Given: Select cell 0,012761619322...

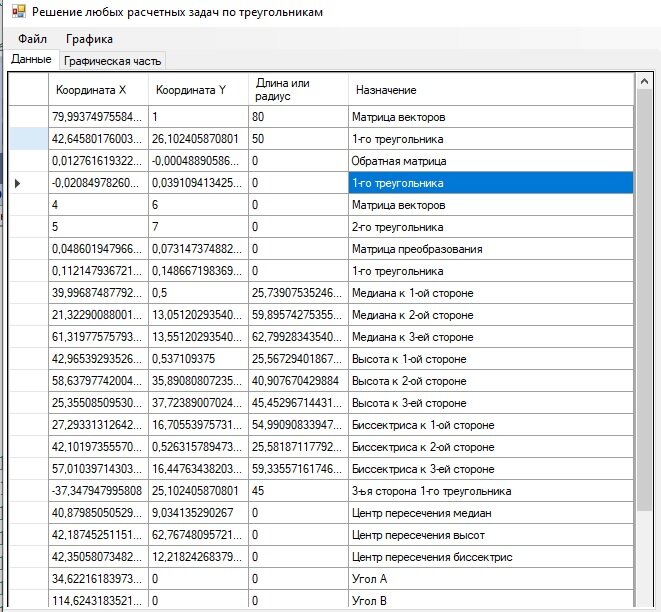Looking at the screenshot, I should pyautogui.click(x=99, y=161).
